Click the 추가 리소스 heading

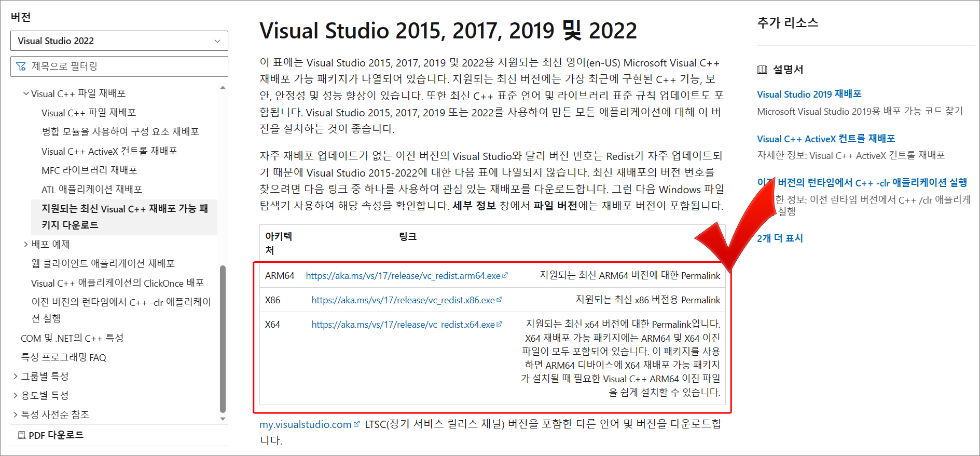(788, 23)
